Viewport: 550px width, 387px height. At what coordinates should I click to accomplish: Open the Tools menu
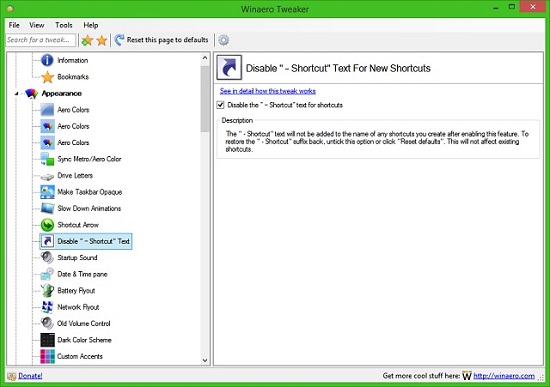pyautogui.click(x=63, y=25)
